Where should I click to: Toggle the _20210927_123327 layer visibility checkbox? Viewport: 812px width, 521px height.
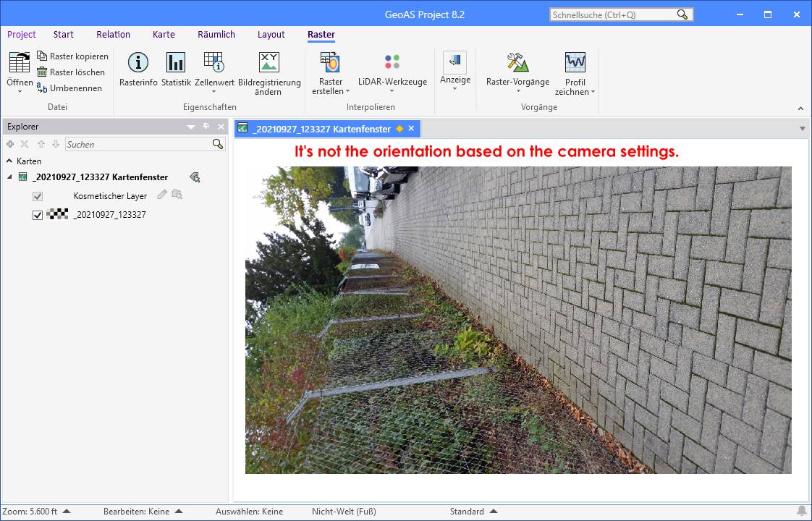coord(38,215)
